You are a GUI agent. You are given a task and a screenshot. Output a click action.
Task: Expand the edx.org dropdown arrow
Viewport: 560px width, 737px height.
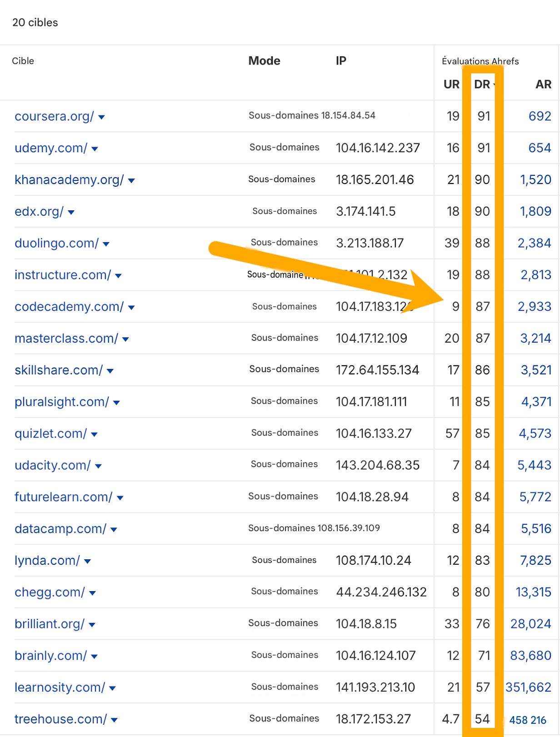pyautogui.click(x=71, y=212)
